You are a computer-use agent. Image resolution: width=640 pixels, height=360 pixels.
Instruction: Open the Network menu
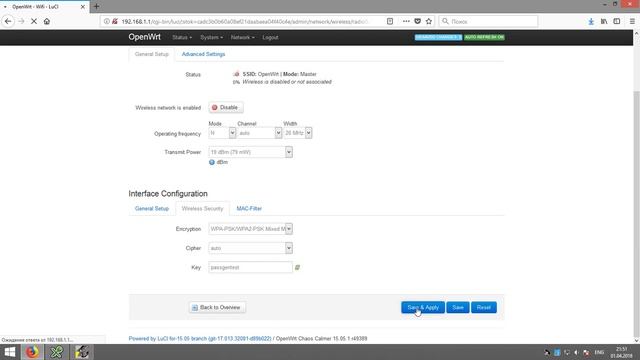tap(242, 37)
